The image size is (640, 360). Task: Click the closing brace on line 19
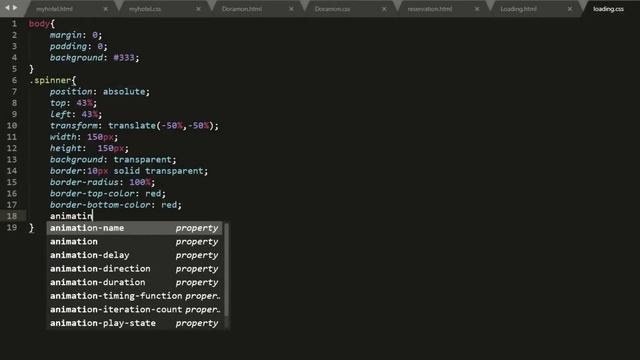pyautogui.click(x=31, y=228)
